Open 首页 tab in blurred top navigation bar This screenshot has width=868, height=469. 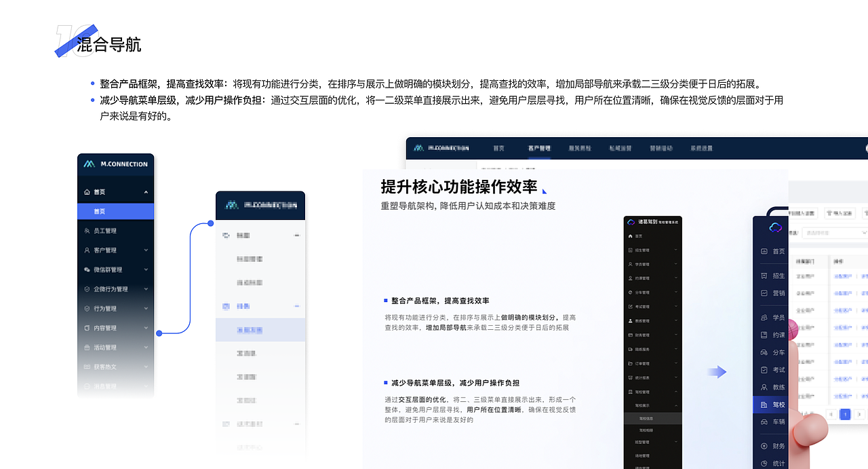click(498, 148)
